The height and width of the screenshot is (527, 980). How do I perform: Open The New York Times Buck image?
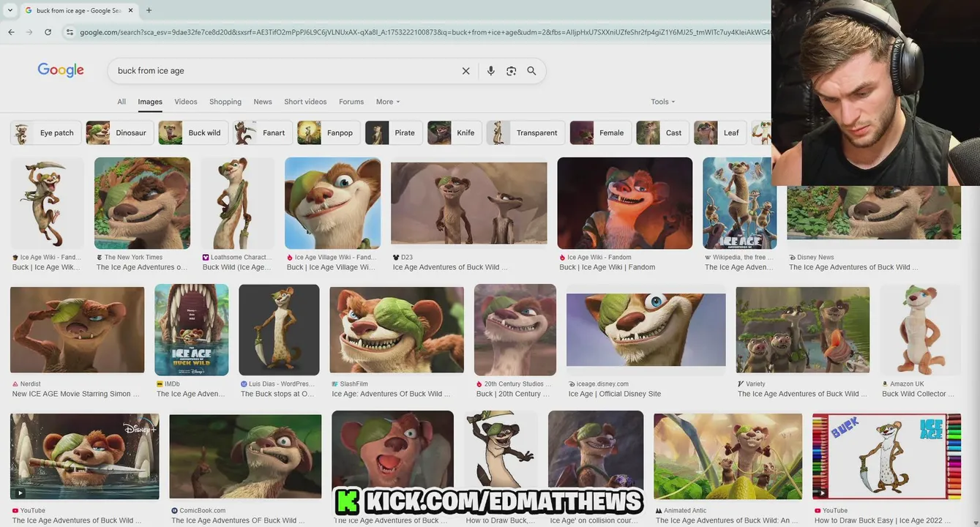pos(142,203)
